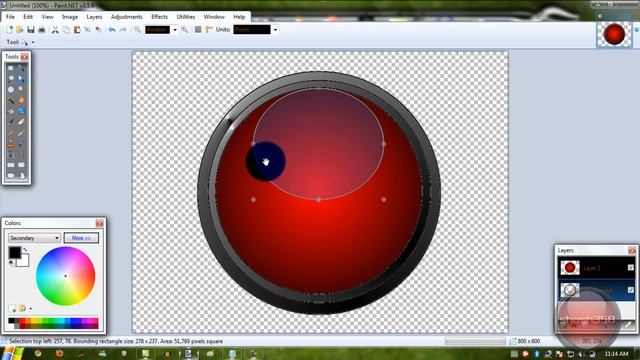This screenshot has height=360, width=640.
Task: Select the Recolor tool
Action: 21,144
